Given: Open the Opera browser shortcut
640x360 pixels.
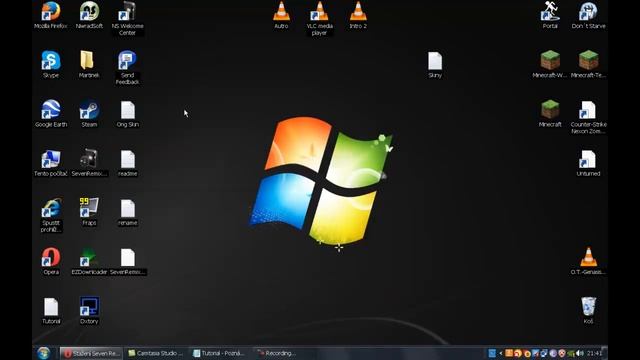Looking at the screenshot, I should [x=51, y=261].
